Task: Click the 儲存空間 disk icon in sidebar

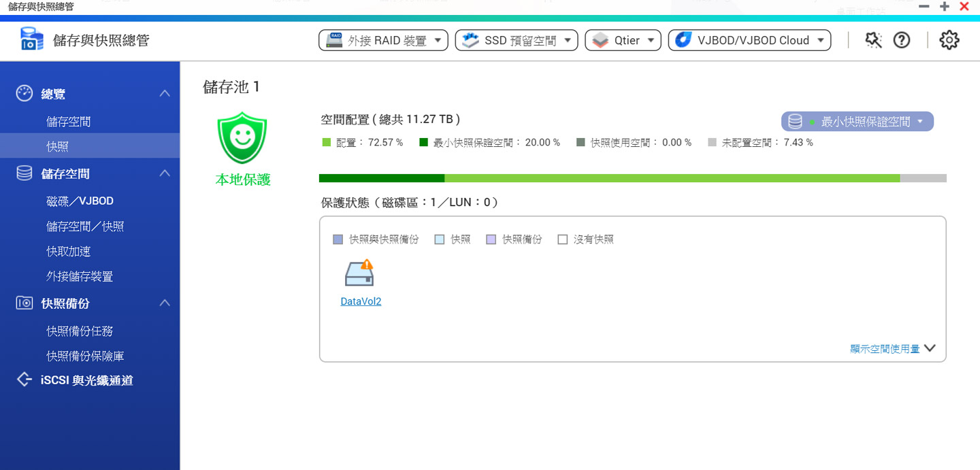Action: click(23, 173)
